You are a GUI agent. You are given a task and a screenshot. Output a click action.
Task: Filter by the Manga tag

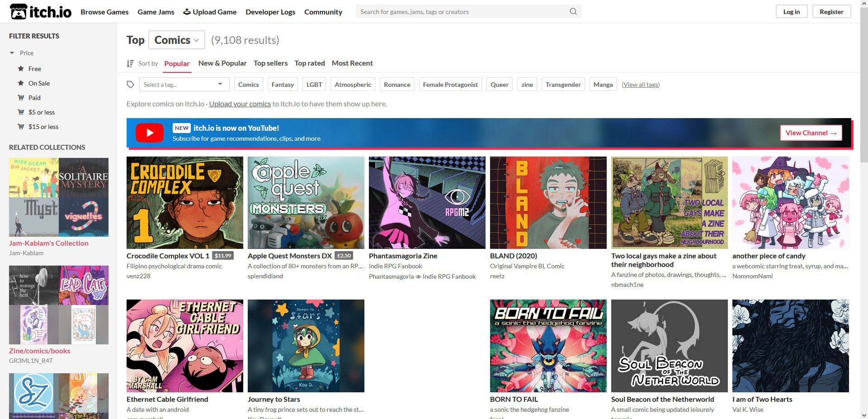(603, 85)
